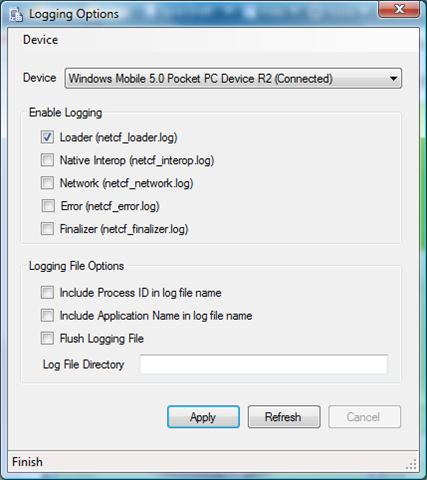This screenshot has width=427, height=480.
Task: Enable Network logging checkbox
Action: pos(47,183)
